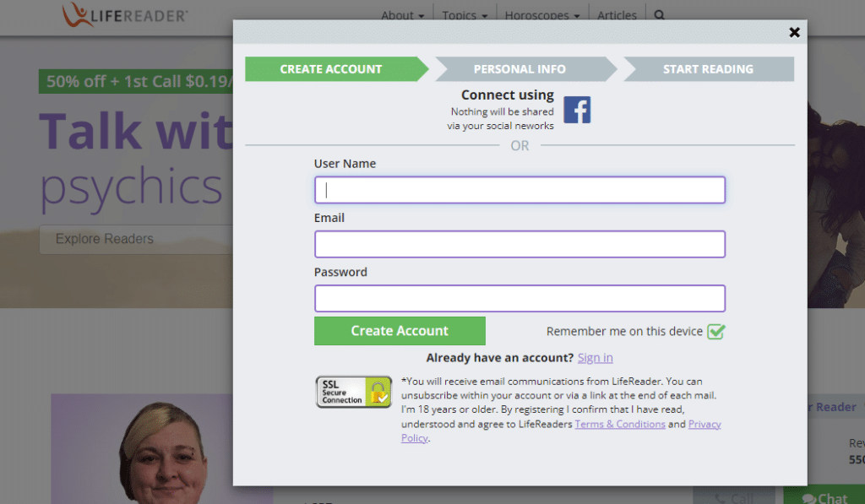Follow the Sign in link
The height and width of the screenshot is (504, 865).
[596, 358]
